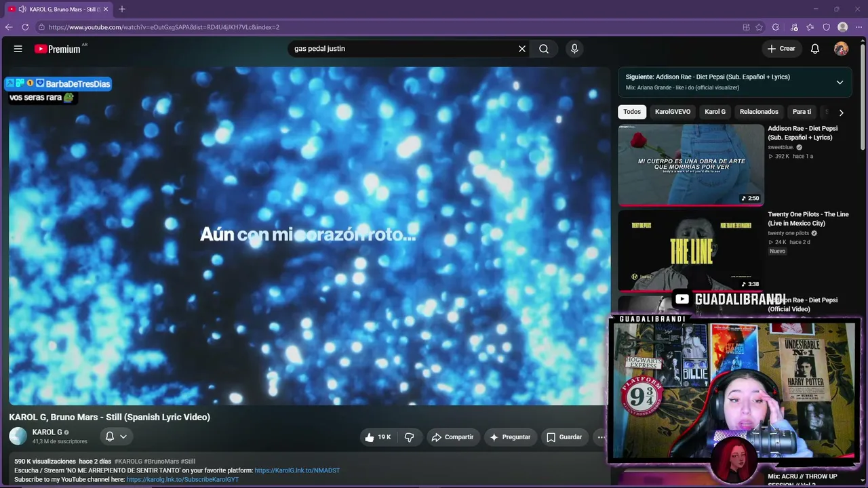Go back with browser back arrow

(9, 27)
